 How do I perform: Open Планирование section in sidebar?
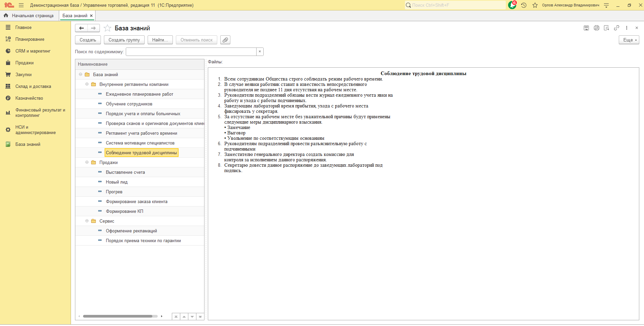click(x=30, y=39)
